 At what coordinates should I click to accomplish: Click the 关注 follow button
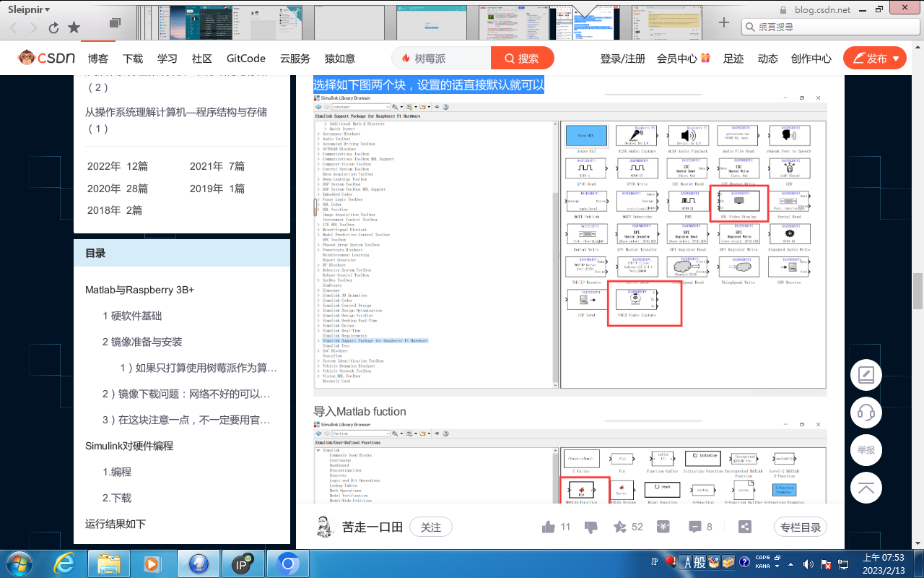(x=431, y=527)
